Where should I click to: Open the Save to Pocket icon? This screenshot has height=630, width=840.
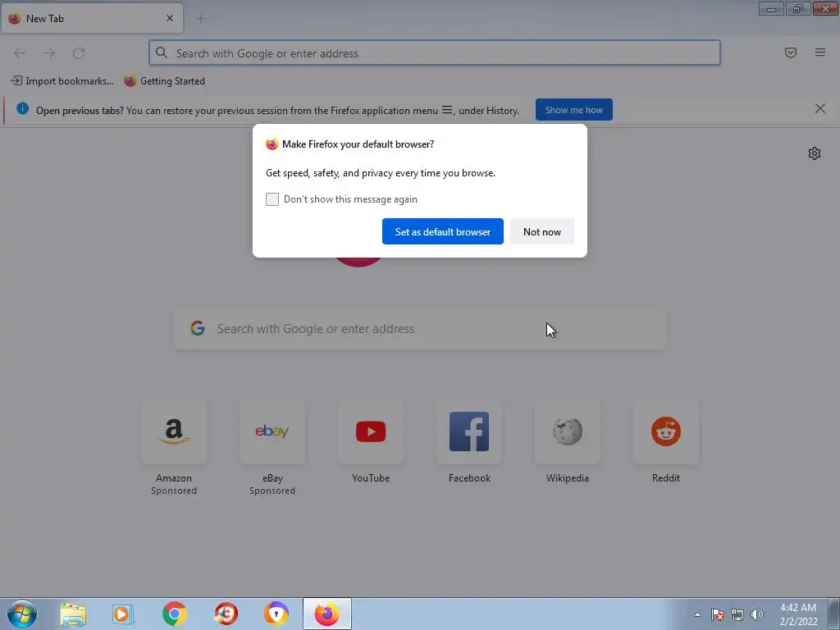click(790, 52)
